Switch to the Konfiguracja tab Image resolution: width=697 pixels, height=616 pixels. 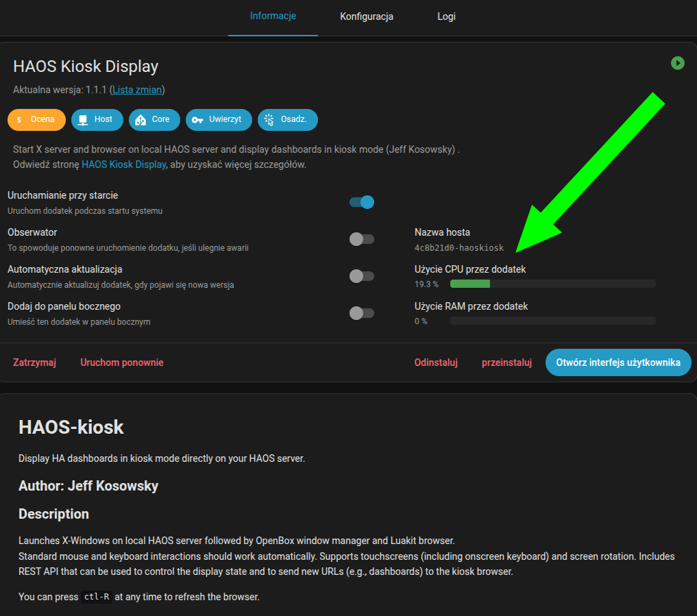click(x=367, y=16)
